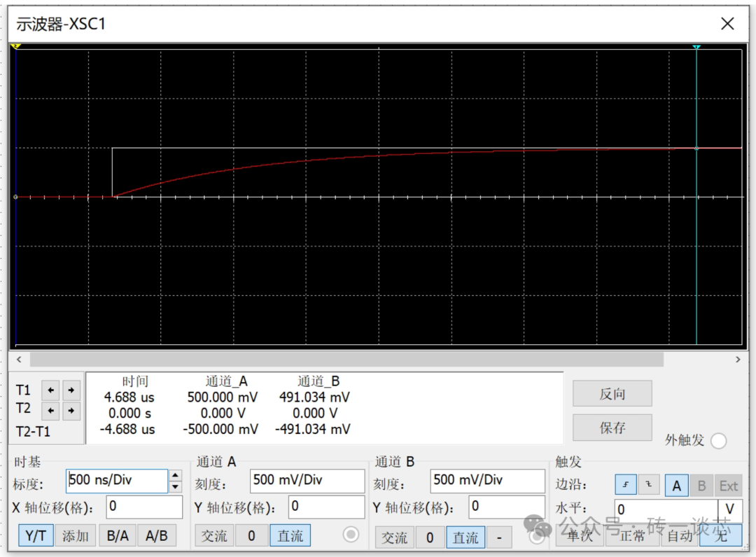Open the trigger level unit V selector
Viewport: 756px width, 557px height.
pyautogui.click(x=730, y=509)
